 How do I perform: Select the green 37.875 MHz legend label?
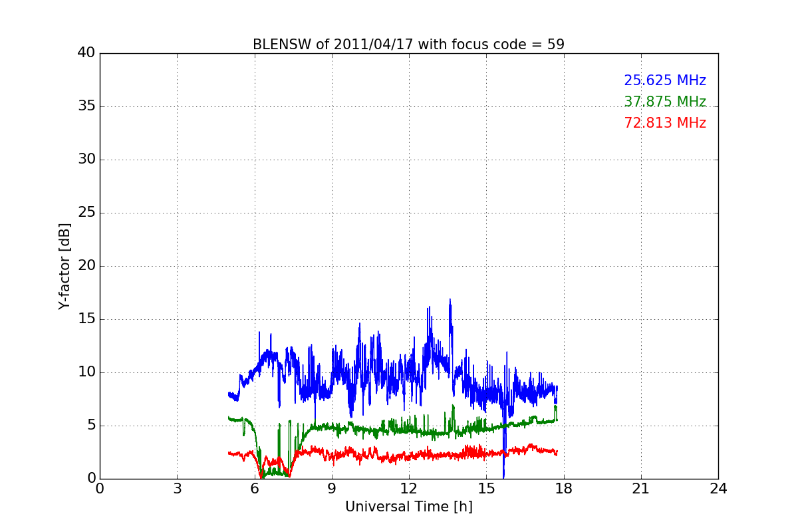pyautogui.click(x=665, y=102)
